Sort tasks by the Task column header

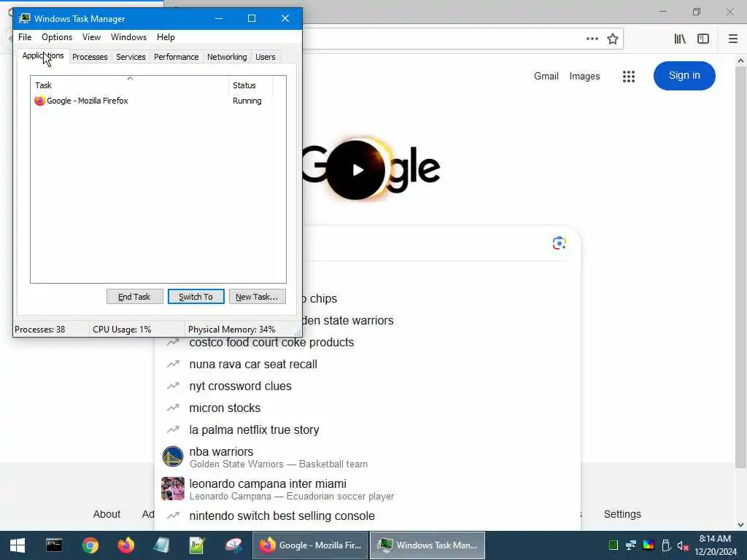click(130, 85)
